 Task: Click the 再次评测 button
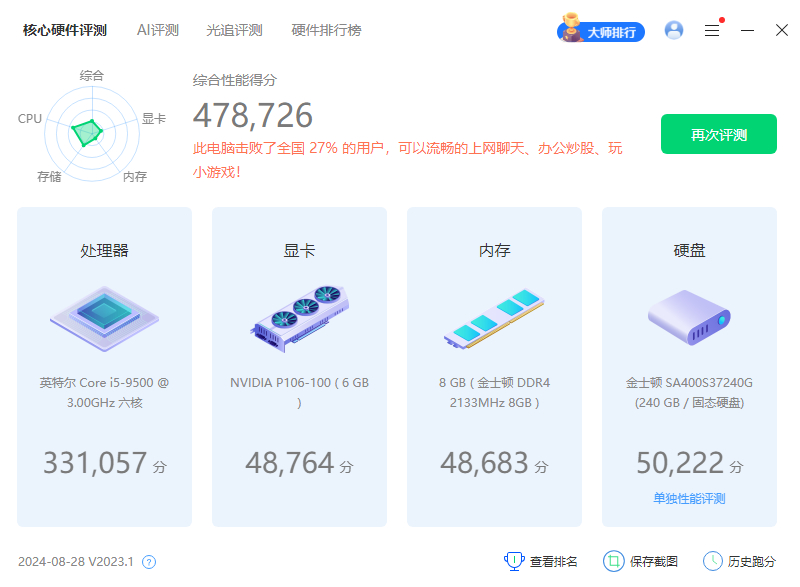[719, 134]
